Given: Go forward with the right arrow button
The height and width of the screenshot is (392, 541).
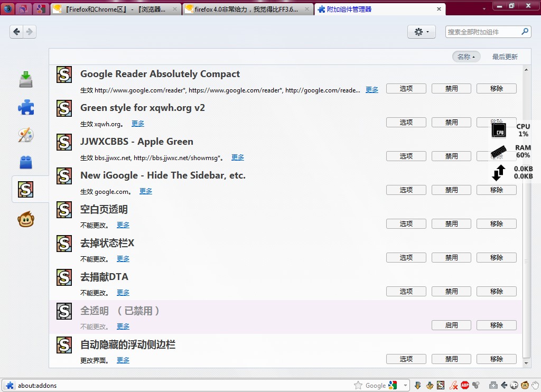Looking at the screenshot, I should pyautogui.click(x=30, y=32).
